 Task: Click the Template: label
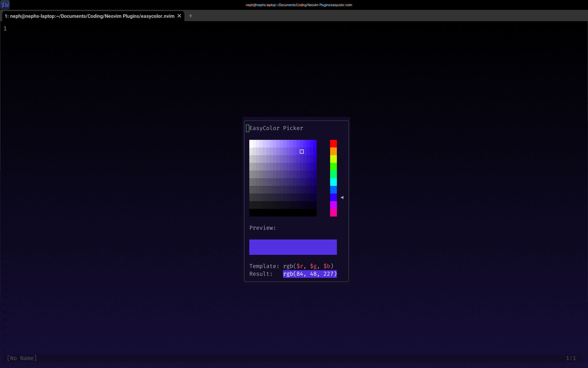tap(264, 266)
